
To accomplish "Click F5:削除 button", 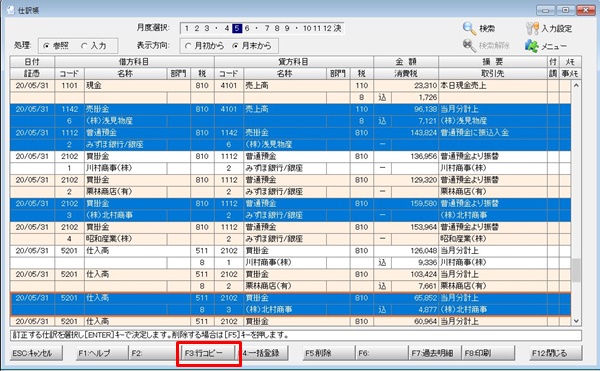I will click(x=328, y=353).
